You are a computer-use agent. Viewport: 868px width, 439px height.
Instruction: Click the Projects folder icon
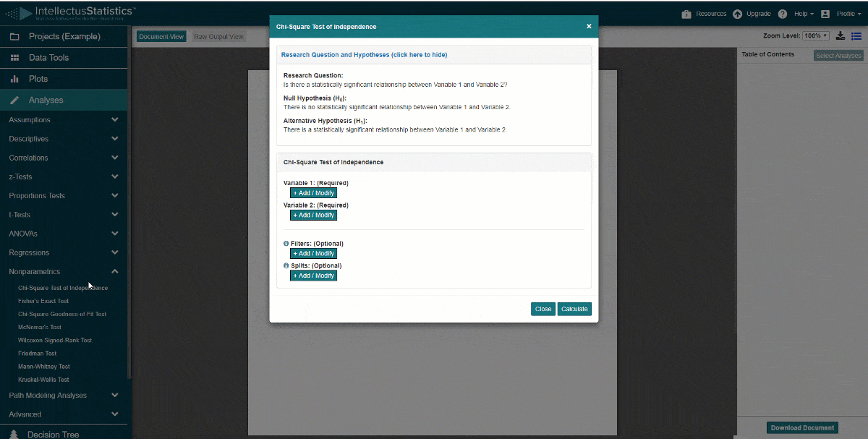click(14, 36)
